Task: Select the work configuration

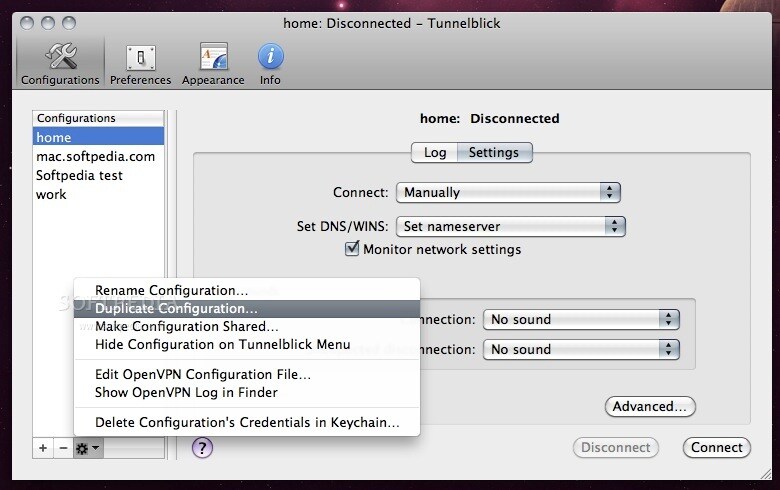Action: point(98,194)
